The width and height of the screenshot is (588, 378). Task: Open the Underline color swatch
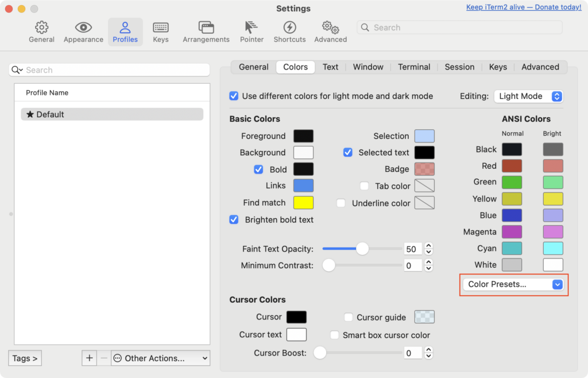[424, 203]
